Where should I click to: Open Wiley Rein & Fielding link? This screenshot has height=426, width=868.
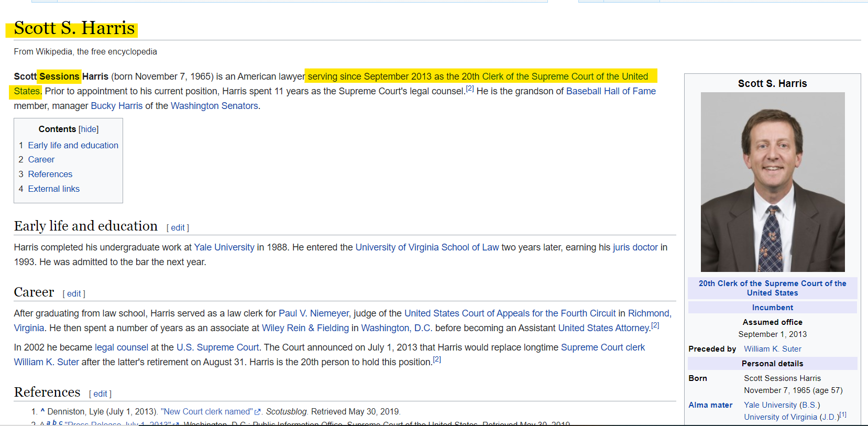click(x=305, y=328)
